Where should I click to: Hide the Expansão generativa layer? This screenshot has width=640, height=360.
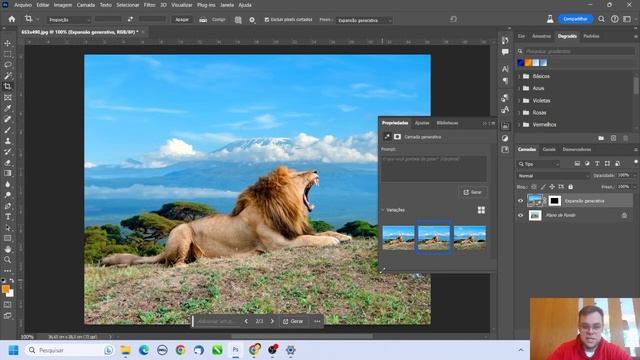pos(520,201)
